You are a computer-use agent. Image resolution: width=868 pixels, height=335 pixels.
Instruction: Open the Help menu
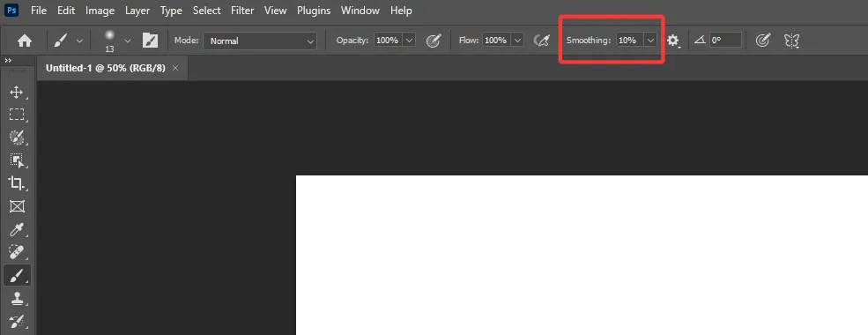click(x=401, y=11)
